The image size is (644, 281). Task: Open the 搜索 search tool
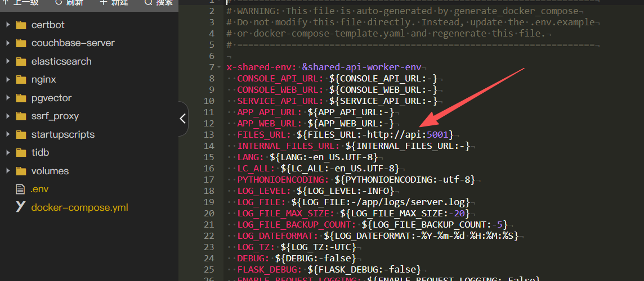pos(158,3)
